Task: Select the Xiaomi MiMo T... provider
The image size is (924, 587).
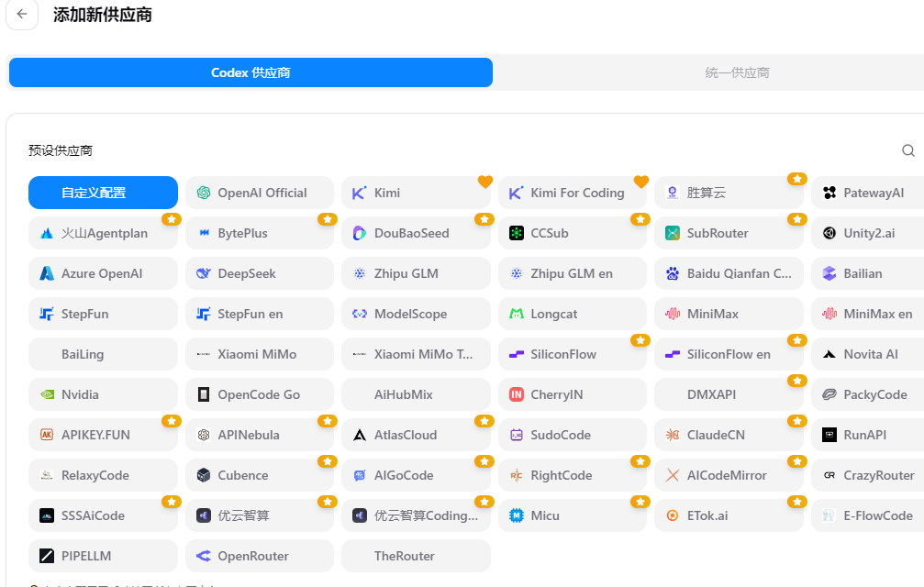Action: [x=416, y=354]
